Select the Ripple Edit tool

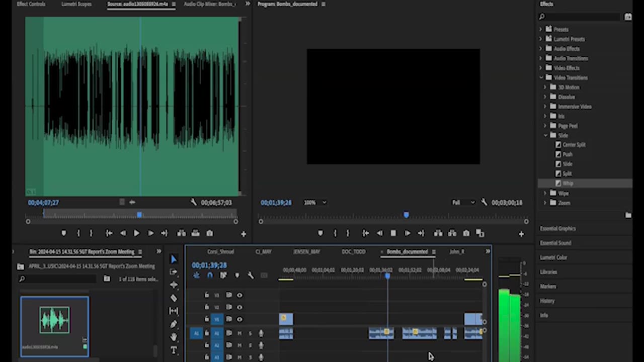174,285
